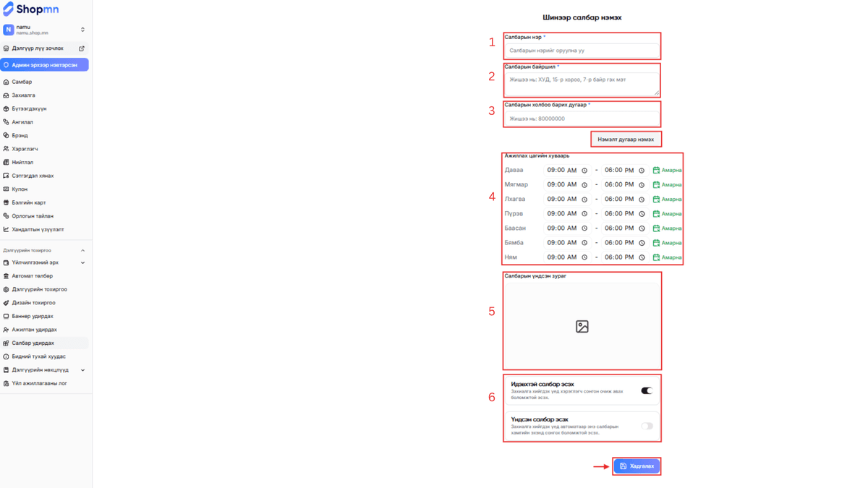Toggle the Үндсэн салбар эсэх switch
This screenshot has width=868, height=488.
(646, 426)
